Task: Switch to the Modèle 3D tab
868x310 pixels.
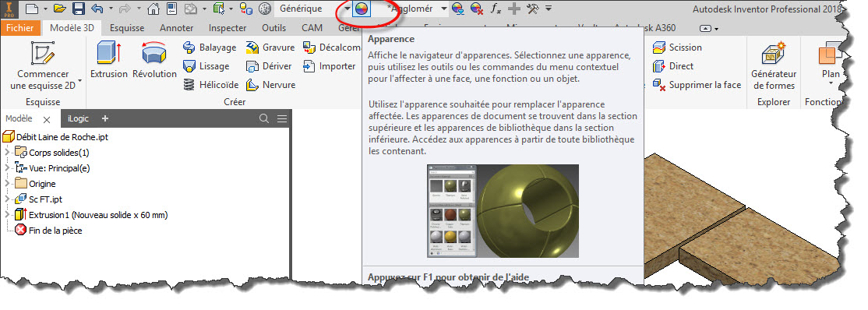Action: (x=72, y=28)
